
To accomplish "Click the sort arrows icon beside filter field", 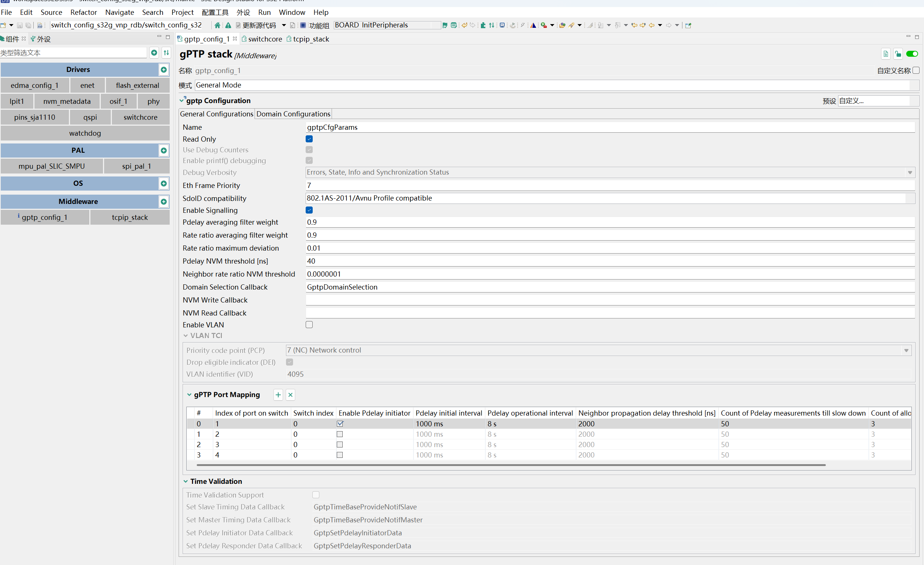I will [x=166, y=53].
